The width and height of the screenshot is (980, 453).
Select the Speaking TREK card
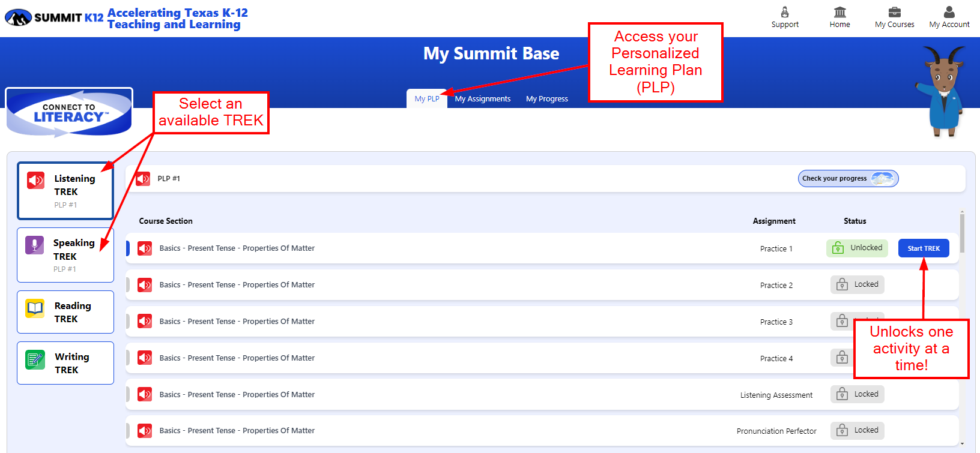click(65, 255)
